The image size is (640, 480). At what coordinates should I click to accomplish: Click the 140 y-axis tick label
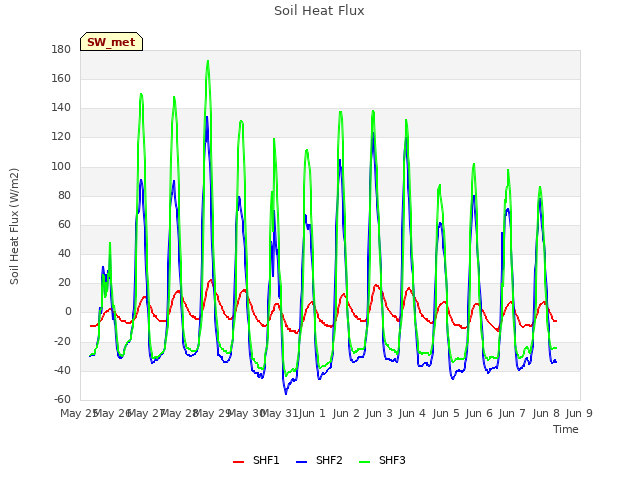click(61, 108)
